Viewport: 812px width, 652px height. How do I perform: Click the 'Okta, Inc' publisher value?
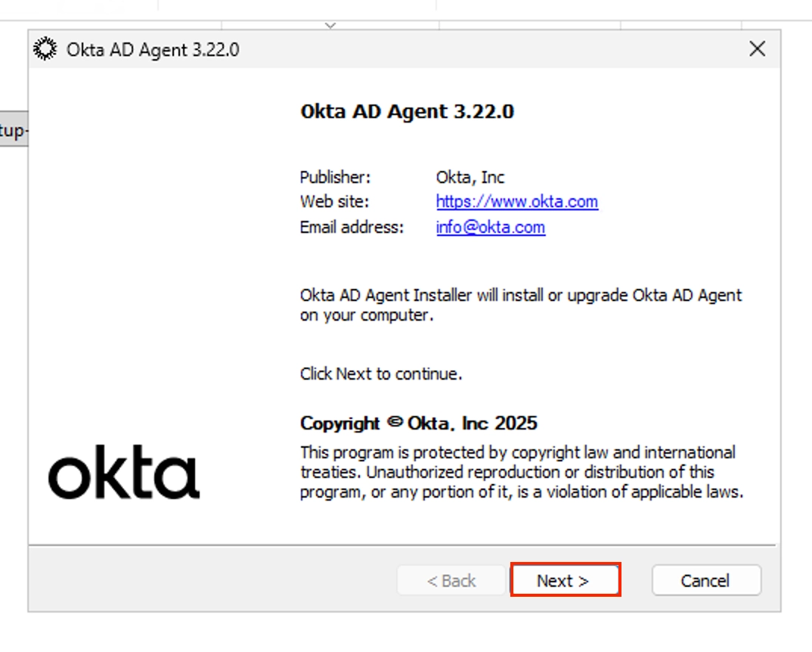click(x=470, y=177)
